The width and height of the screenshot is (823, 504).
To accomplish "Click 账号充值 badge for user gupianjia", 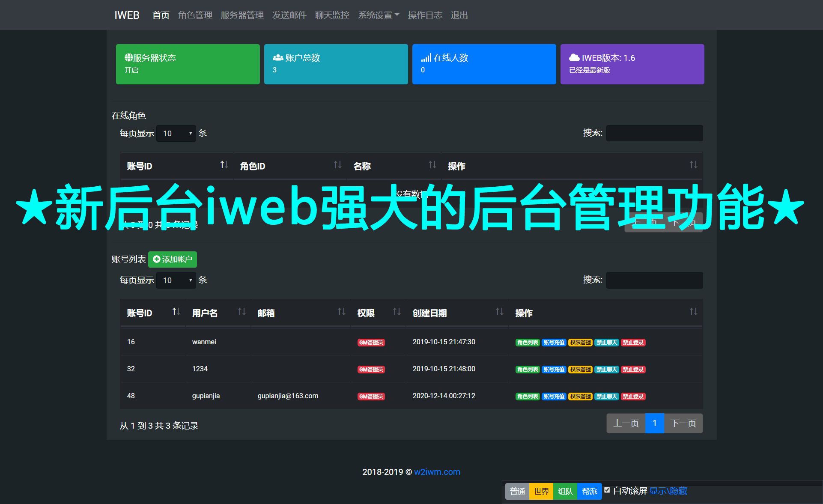I will [x=554, y=396].
